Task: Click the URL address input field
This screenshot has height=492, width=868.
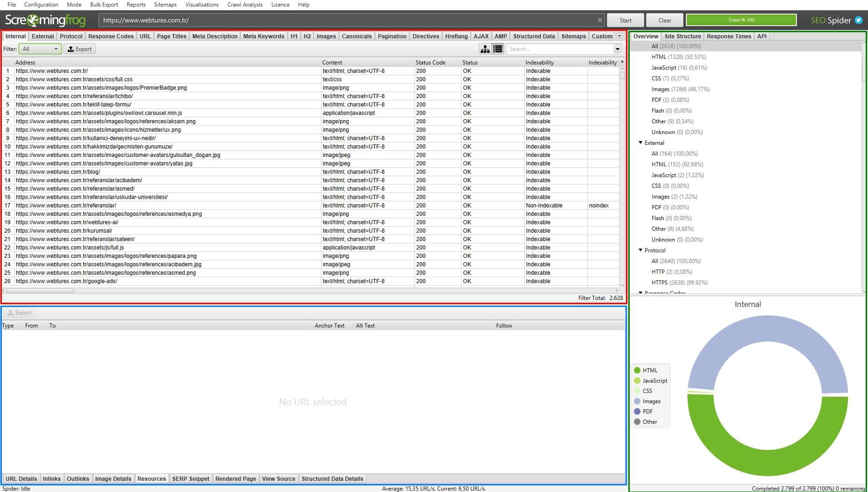Action: click(x=348, y=20)
